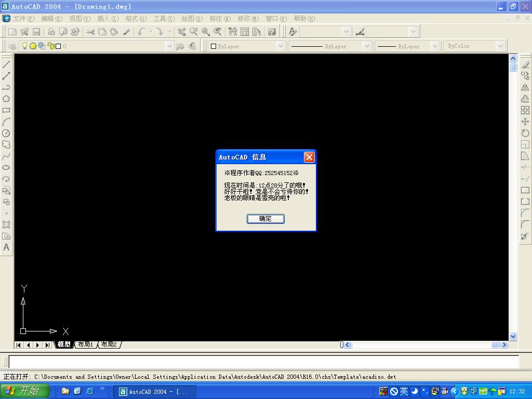The height and width of the screenshot is (399, 532).
Task: Toggle layer 0 lock padlock icon
Action: [x=51, y=46]
